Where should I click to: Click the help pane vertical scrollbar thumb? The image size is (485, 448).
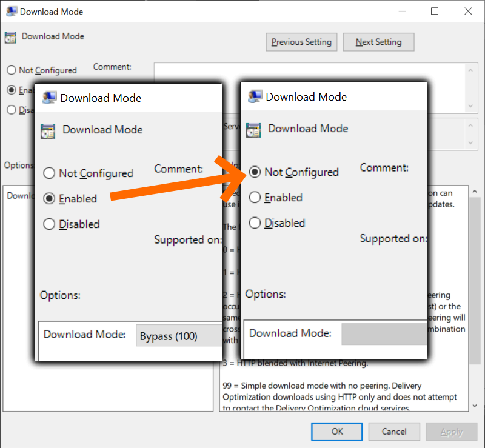pos(475,281)
